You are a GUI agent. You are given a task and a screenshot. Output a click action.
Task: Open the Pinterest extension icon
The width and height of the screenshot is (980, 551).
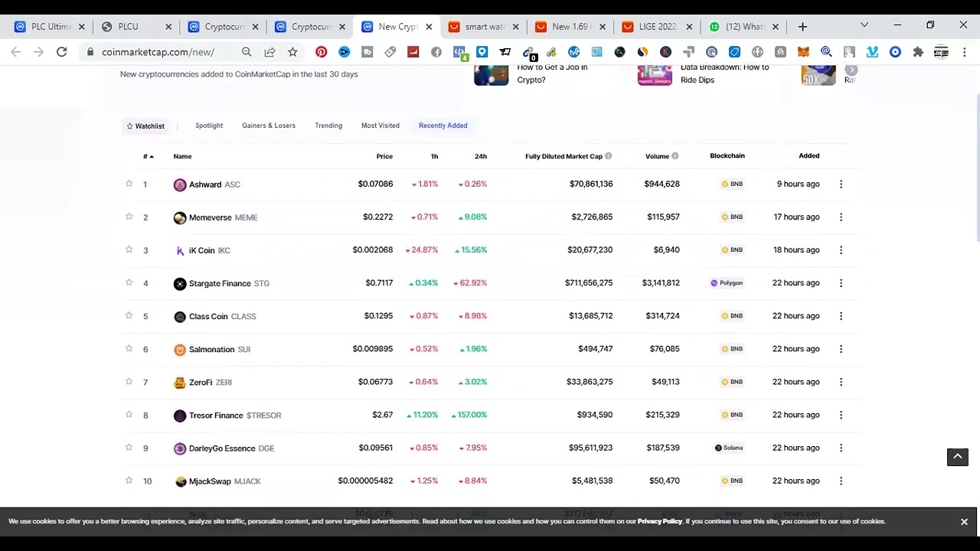click(321, 52)
